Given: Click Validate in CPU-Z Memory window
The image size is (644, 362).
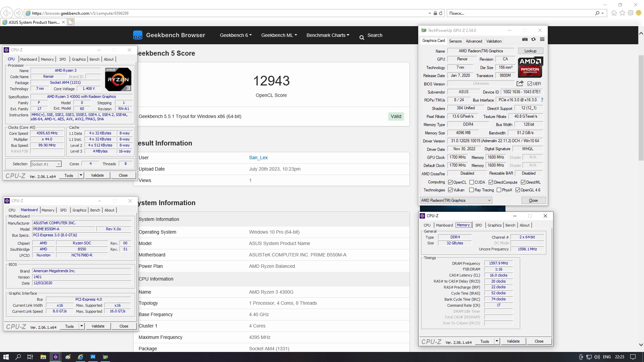Looking at the screenshot, I should click(513, 341).
